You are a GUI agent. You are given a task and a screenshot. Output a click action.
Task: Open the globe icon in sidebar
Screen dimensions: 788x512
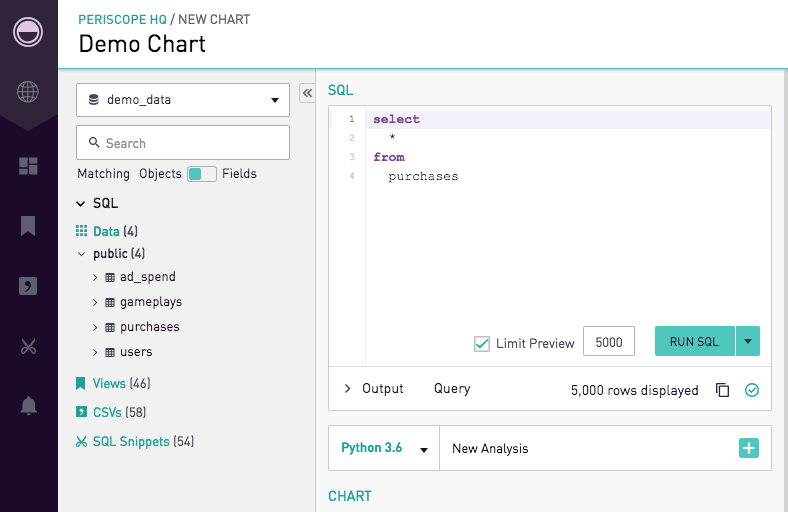(x=28, y=92)
